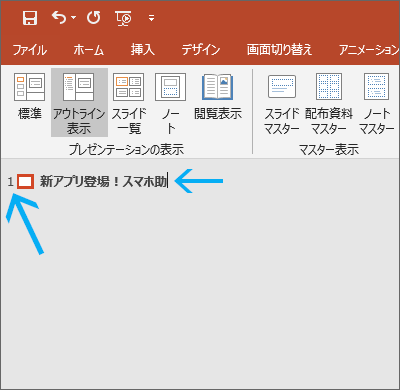Open the undo history dropdown arrow
Viewport: 400px width, 390px height.
[x=74, y=18]
